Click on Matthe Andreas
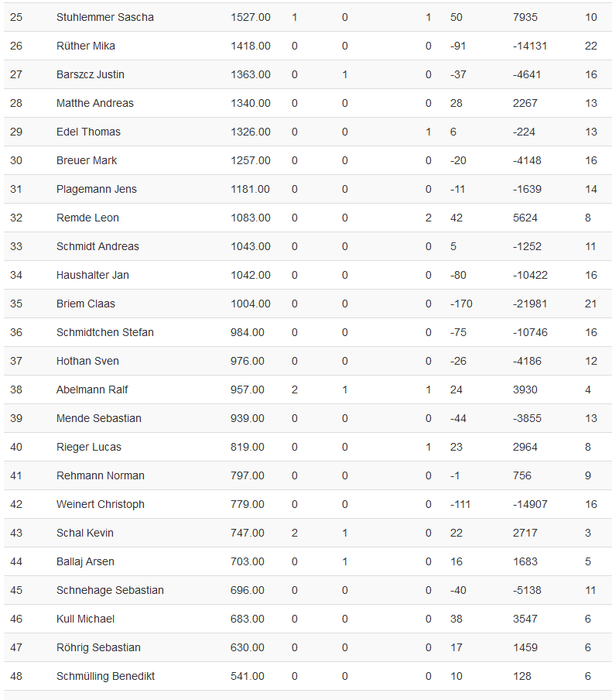Screen dimensions: 612x700 coord(94,103)
